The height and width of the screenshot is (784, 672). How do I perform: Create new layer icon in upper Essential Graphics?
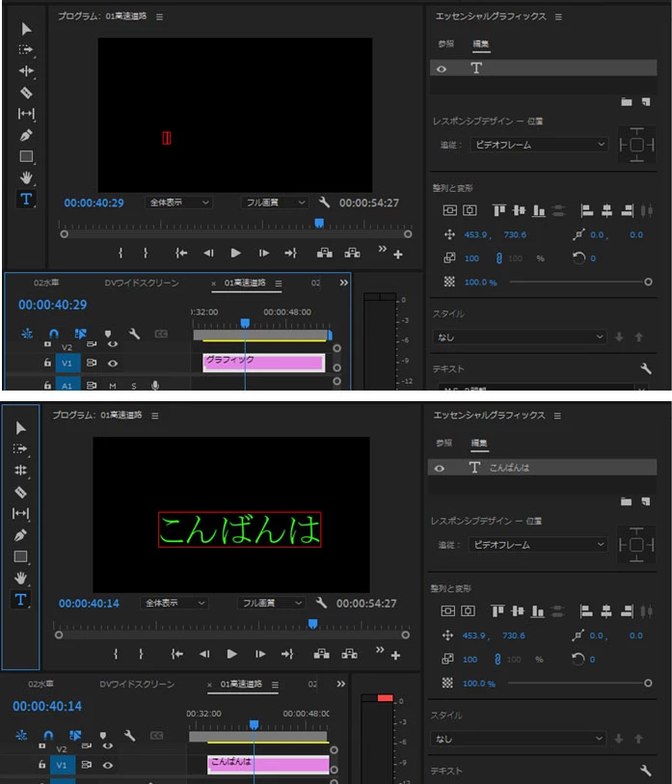point(646,102)
